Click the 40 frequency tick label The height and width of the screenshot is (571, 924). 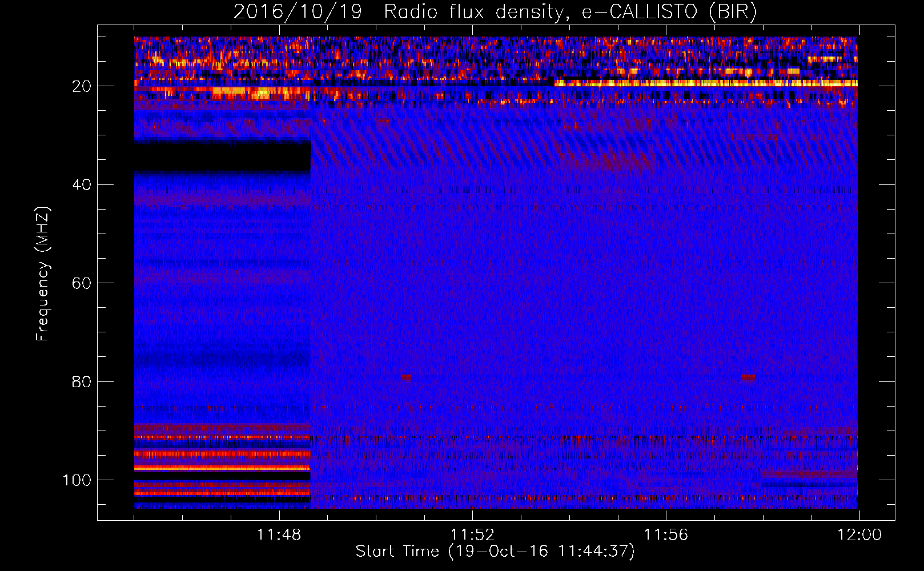click(82, 185)
